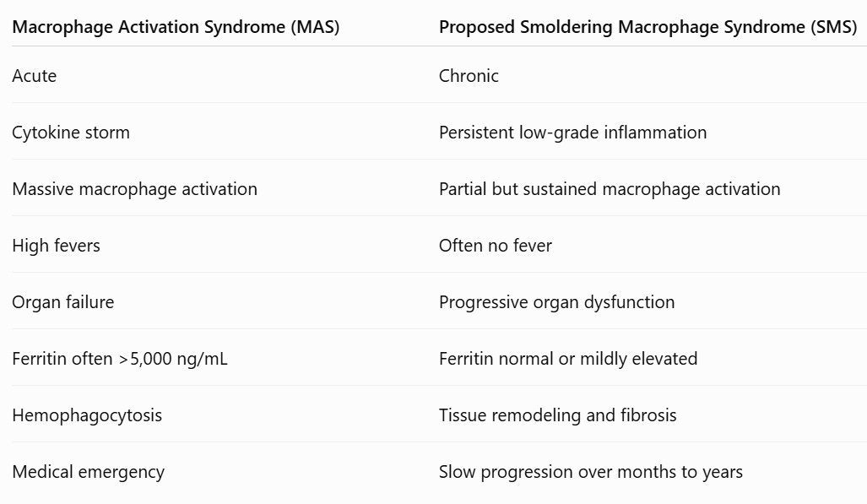Select the Organ failure cell
Image resolution: width=867 pixels, height=504 pixels.
click(x=63, y=302)
